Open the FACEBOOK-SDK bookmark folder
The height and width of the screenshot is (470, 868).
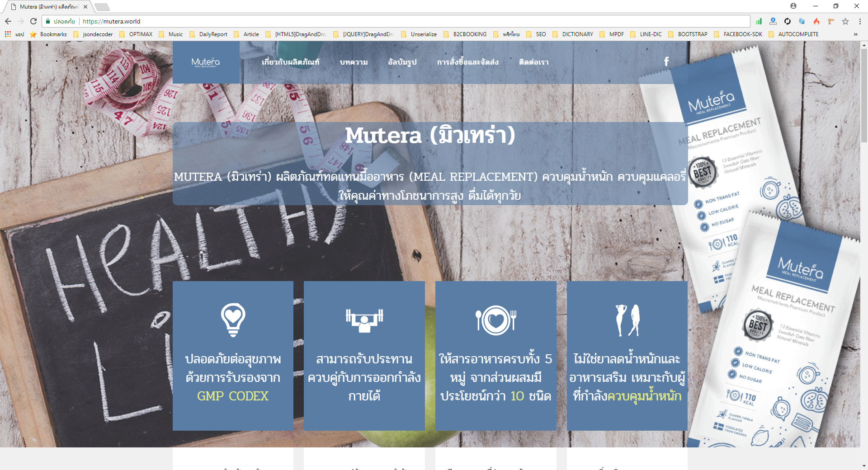click(x=738, y=34)
